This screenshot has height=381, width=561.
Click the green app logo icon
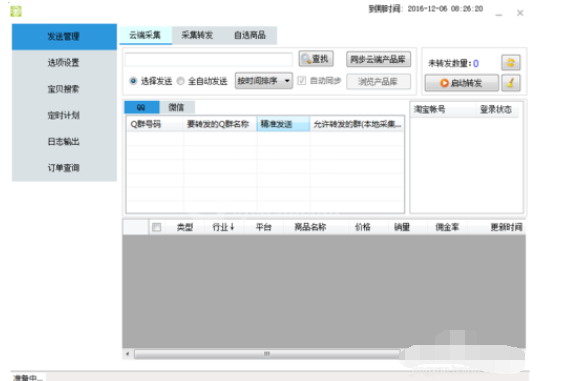click(x=16, y=11)
